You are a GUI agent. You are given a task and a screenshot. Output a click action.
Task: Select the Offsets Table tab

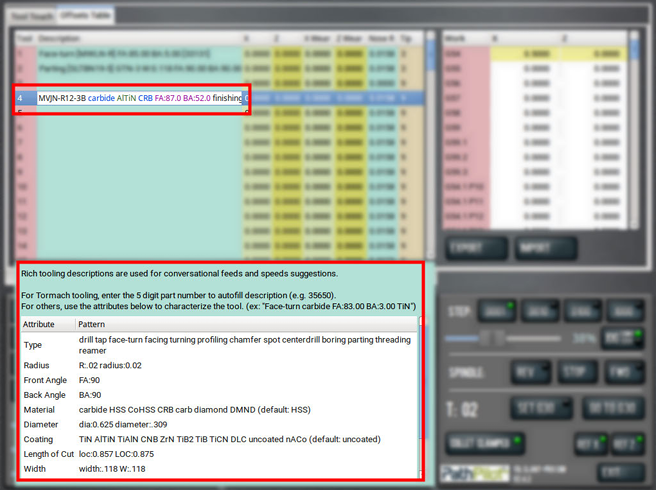(84, 15)
